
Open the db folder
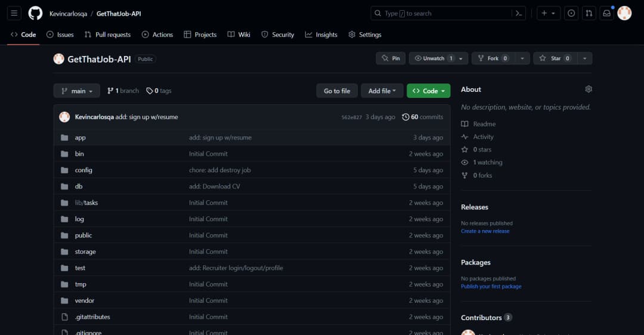79,187
